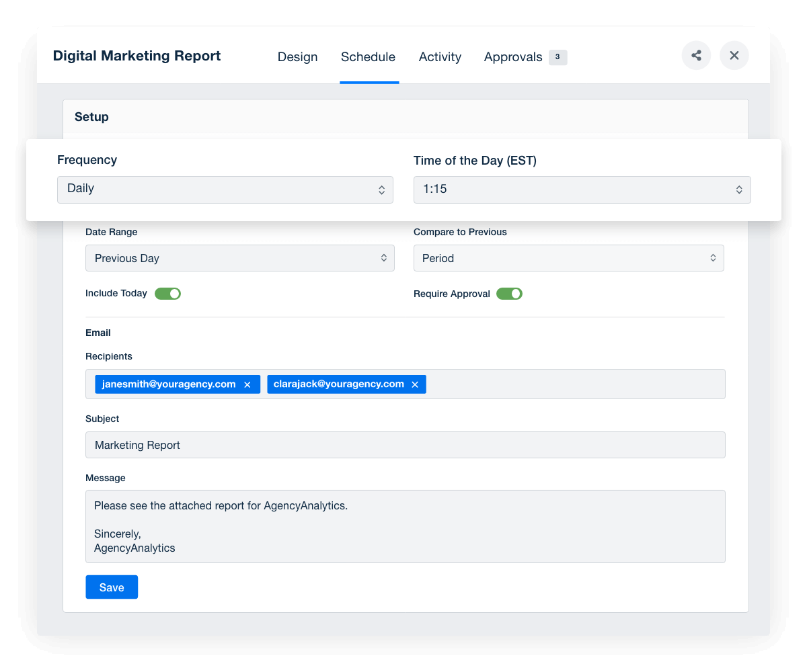Open the Date Range dropdown
807x672 pixels.
click(x=239, y=258)
